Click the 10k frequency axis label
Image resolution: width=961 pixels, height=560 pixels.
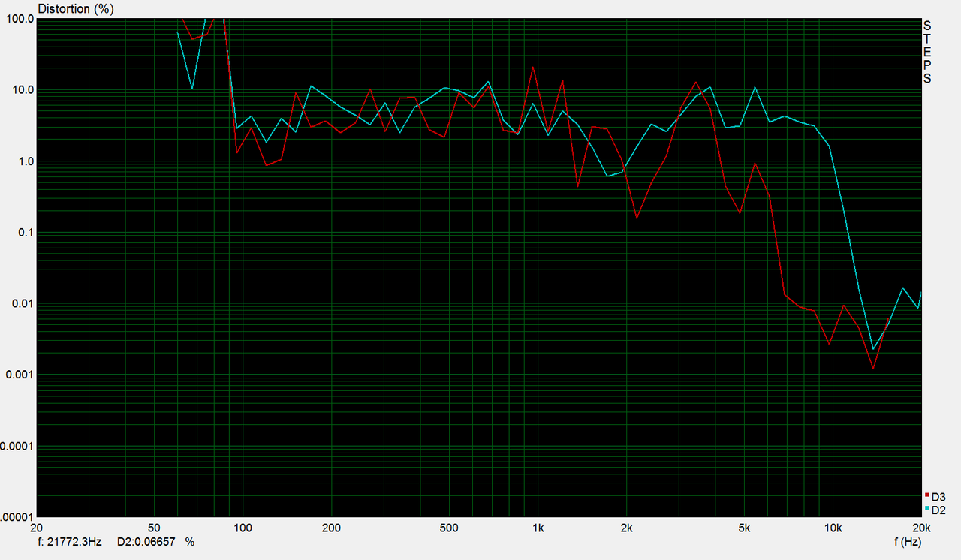click(x=832, y=527)
